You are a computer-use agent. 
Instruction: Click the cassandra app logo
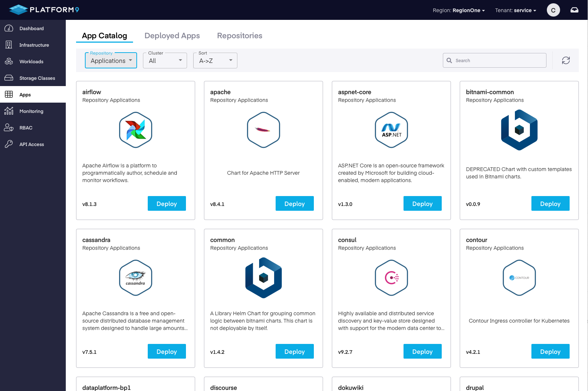point(135,278)
